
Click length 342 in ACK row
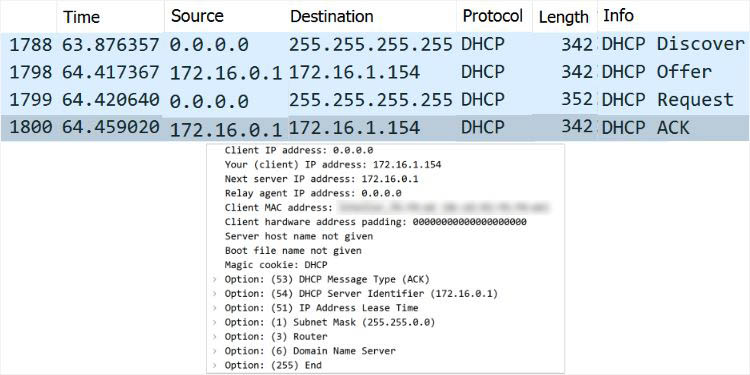click(x=577, y=127)
